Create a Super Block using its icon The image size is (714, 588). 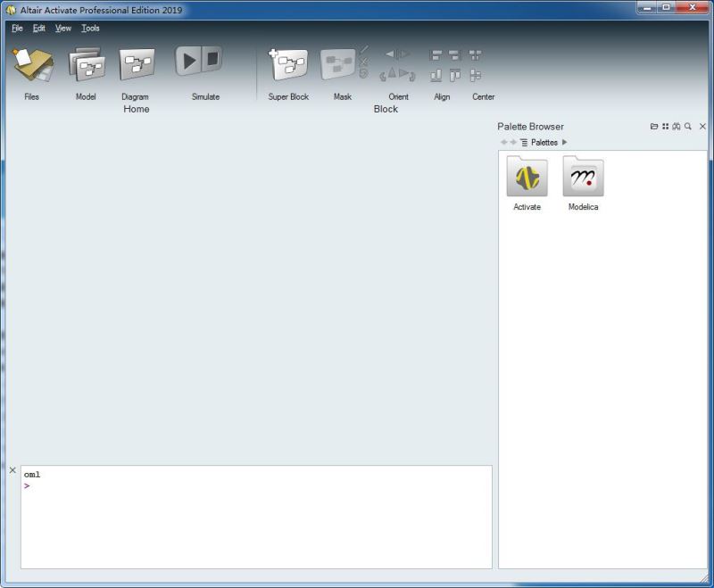288,64
